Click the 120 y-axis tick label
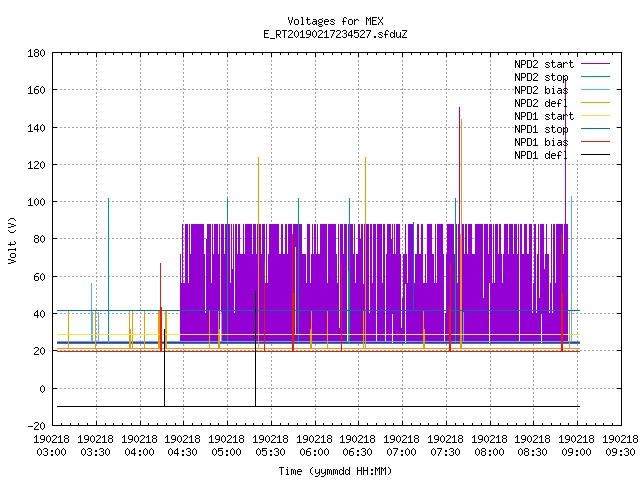The image size is (640, 480). coord(36,165)
